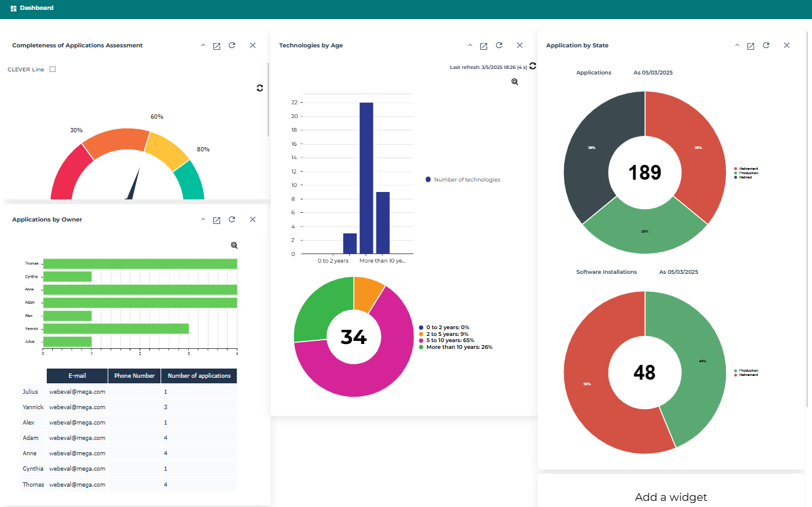The width and height of the screenshot is (812, 507).
Task: Click the zoom magnifier in Technologies by Age
Action: [x=515, y=82]
